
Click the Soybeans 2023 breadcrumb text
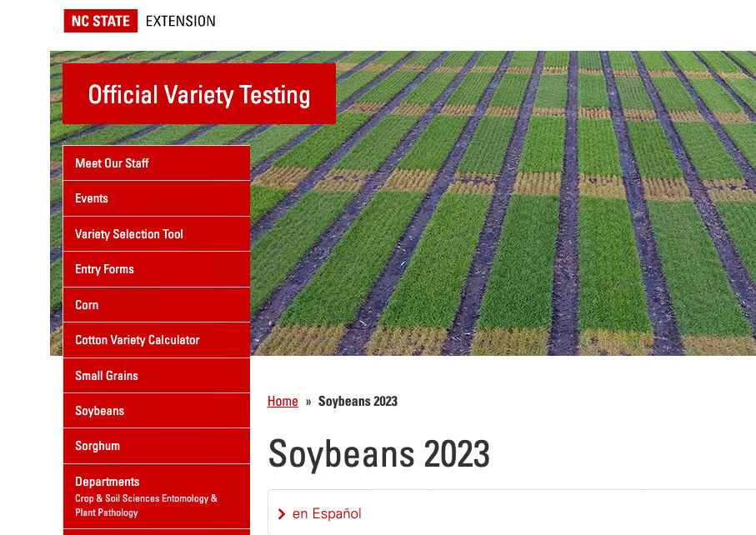tap(358, 401)
